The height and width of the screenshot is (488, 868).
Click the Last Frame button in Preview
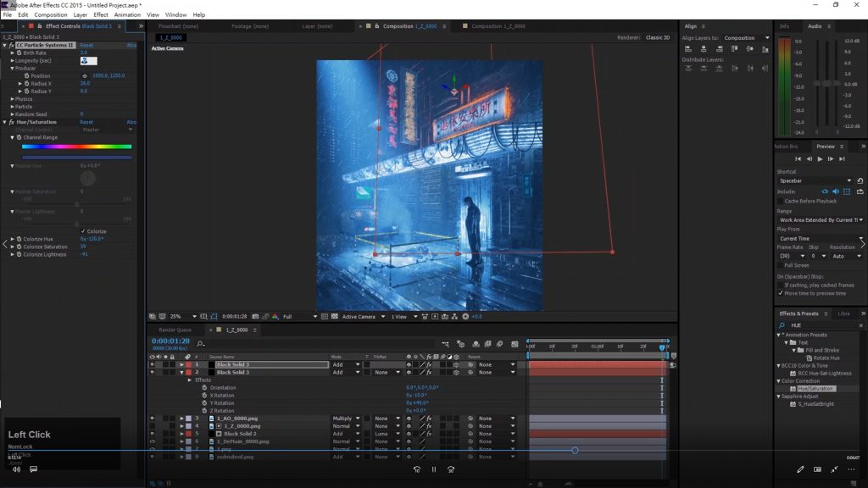(842, 158)
